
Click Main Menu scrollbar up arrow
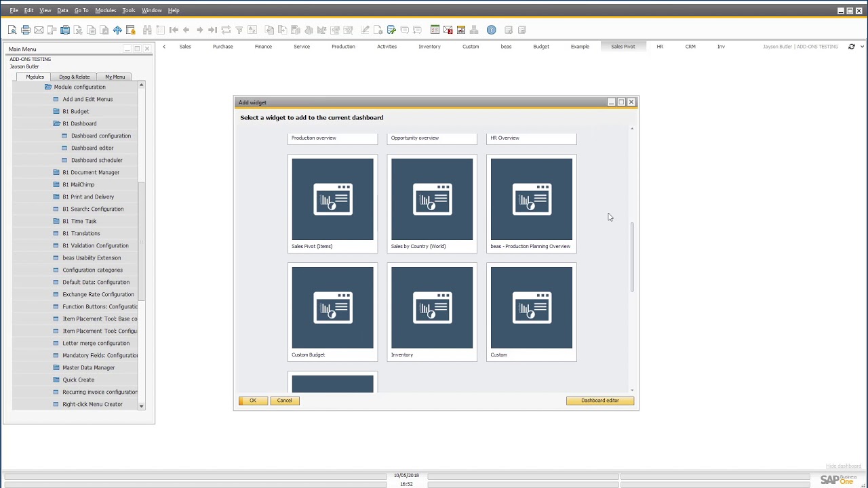pos(141,85)
